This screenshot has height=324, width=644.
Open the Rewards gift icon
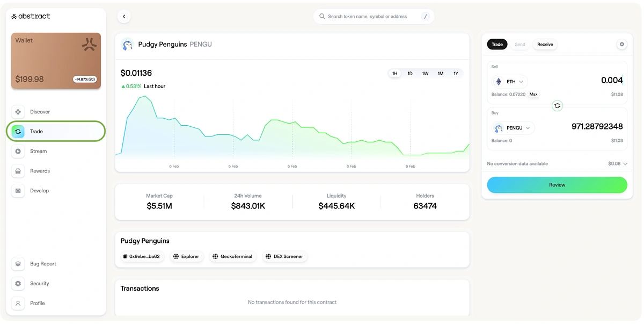18,171
